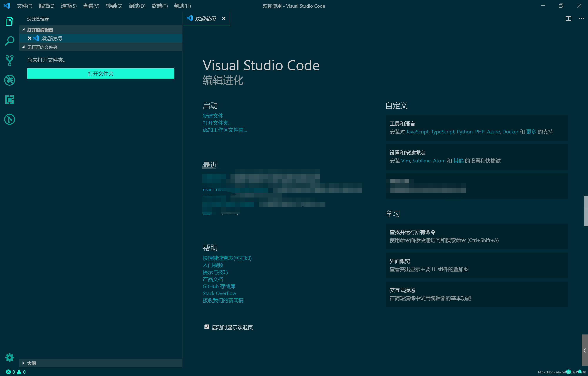Open the Stack Overflow link
The image size is (588, 376).
point(219,294)
